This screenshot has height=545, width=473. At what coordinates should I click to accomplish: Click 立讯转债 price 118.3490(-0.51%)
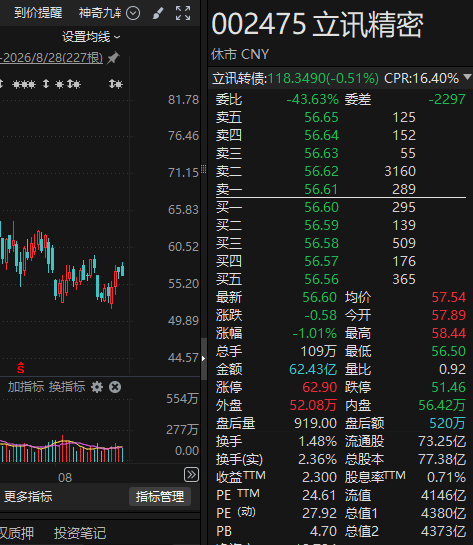pyautogui.click(x=323, y=79)
